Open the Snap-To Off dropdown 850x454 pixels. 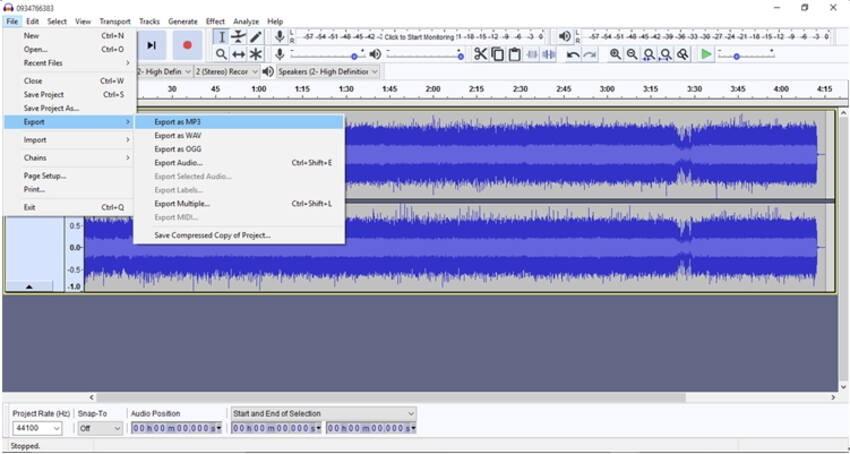[x=99, y=428]
